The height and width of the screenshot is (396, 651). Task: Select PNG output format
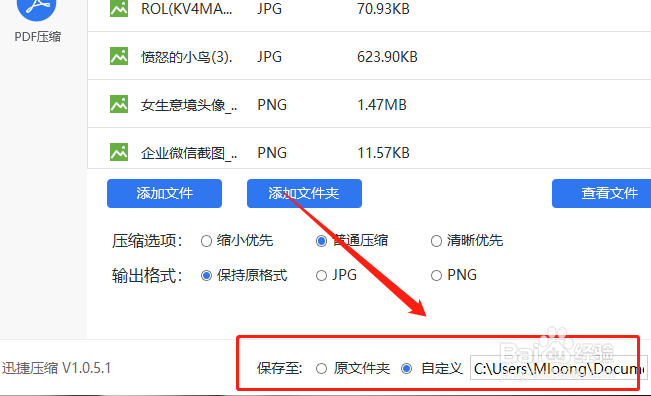click(454, 275)
